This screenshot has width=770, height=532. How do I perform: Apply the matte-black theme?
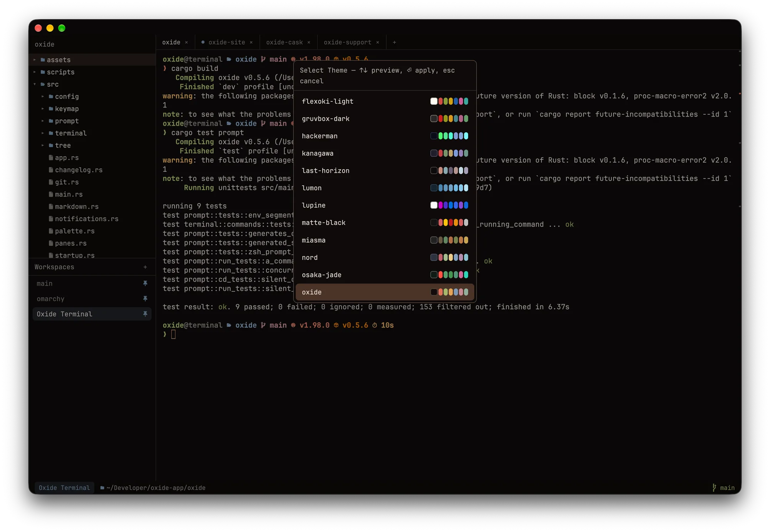pos(385,222)
